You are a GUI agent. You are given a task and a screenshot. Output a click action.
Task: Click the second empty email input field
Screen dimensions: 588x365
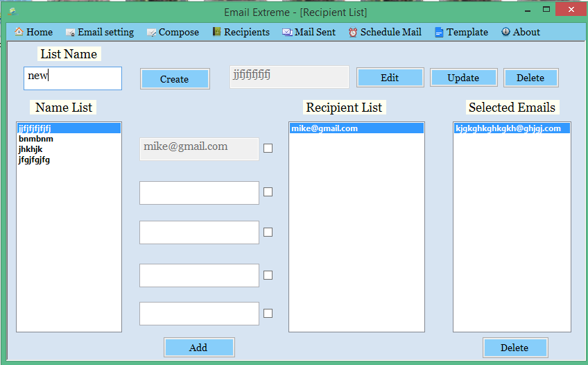tap(199, 193)
